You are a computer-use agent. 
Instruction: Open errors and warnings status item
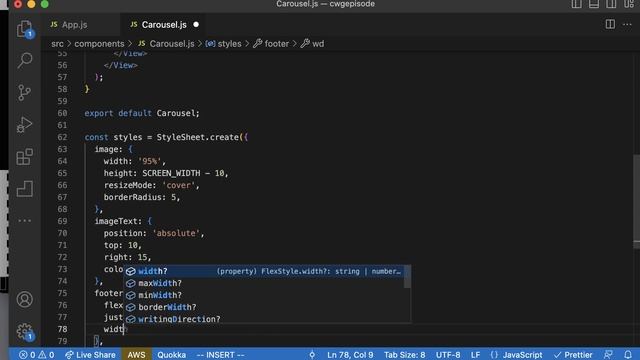pos(36,355)
